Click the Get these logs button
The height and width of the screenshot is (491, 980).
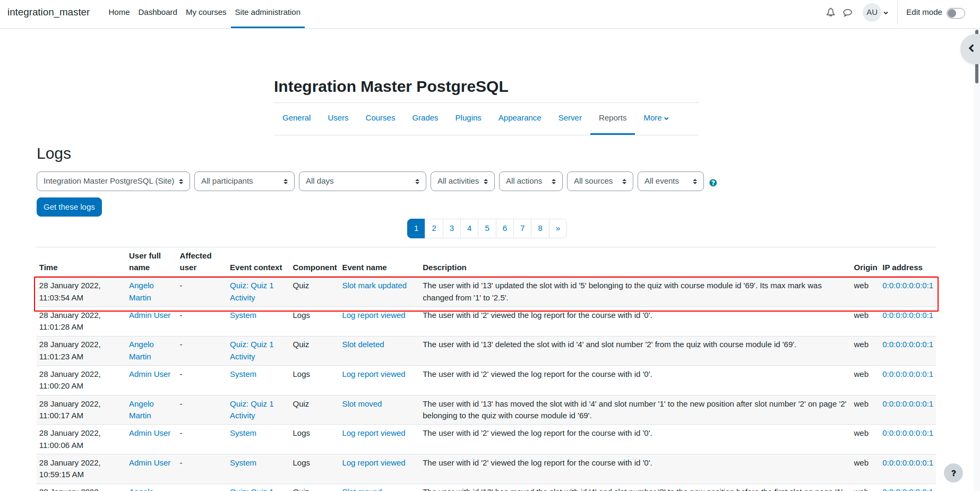pos(69,207)
